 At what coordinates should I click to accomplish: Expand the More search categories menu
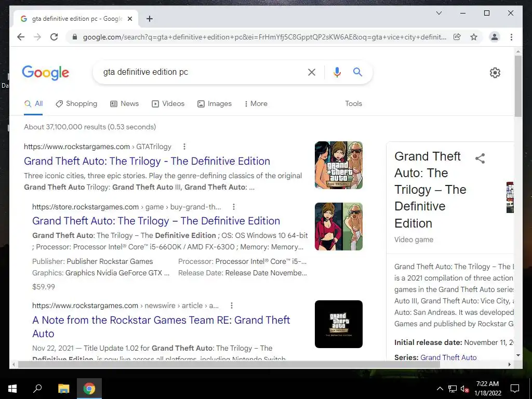tap(256, 103)
